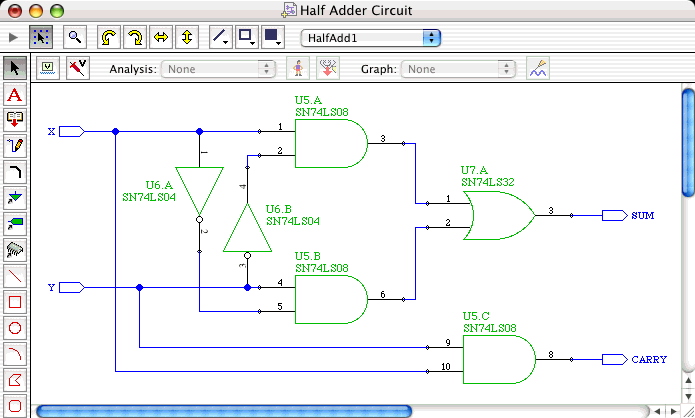Rotate selection left with curved arrow

108,37
